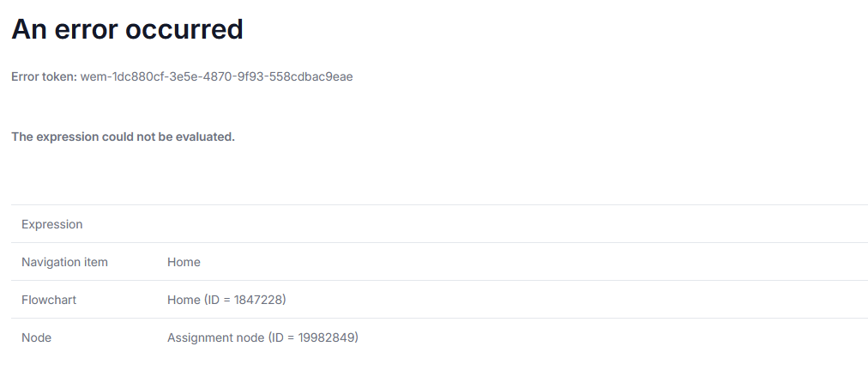Click the node ID number 19982849
Viewport: 868px width, 377px height.
(x=326, y=337)
